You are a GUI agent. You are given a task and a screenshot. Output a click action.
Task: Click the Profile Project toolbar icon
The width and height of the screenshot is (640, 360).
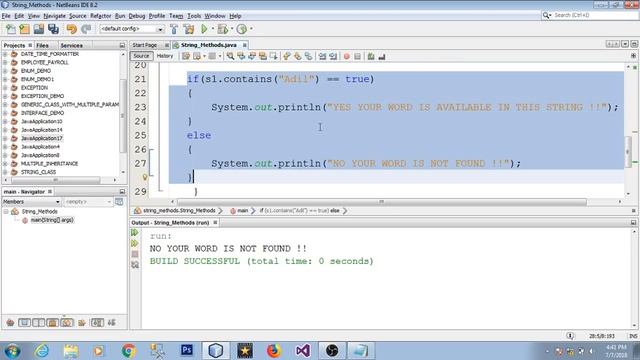coord(242,29)
